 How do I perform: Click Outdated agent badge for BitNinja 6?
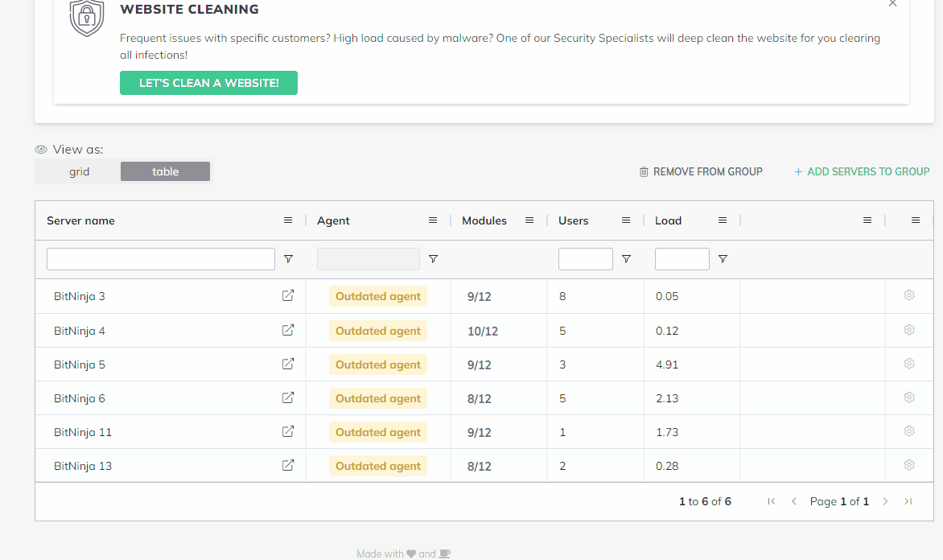click(x=377, y=398)
